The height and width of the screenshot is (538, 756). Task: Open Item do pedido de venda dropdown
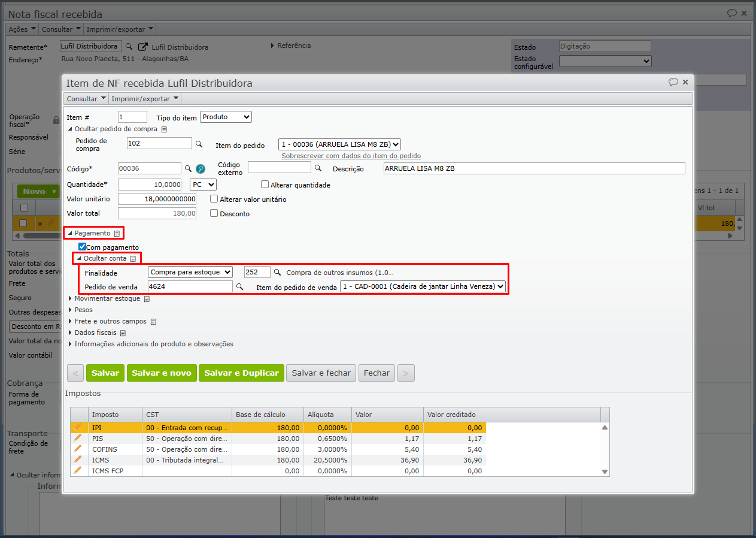pyautogui.click(x=423, y=287)
